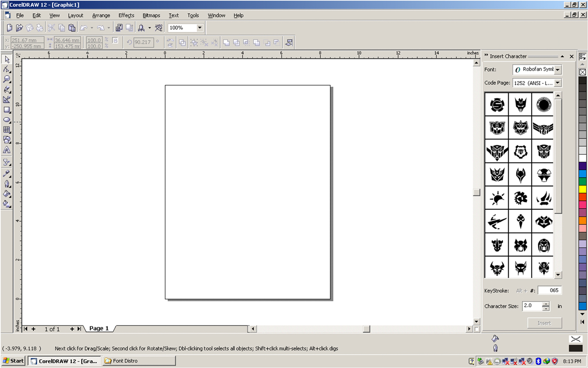The image size is (588, 368).
Task: Select the Ellipse tool
Action: (7, 119)
